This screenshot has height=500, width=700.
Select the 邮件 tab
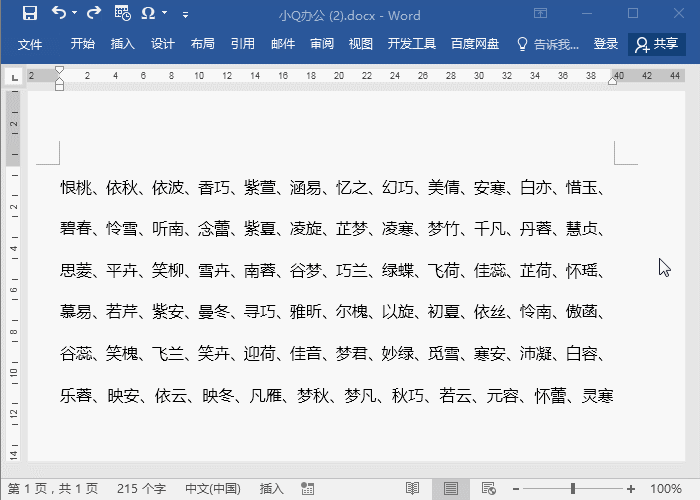pyautogui.click(x=283, y=43)
